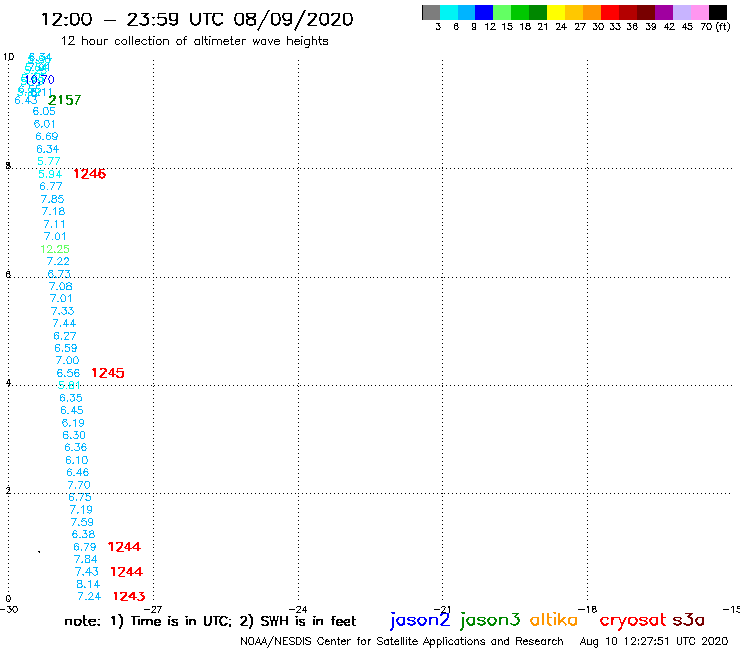This screenshot has height=650, width=740.
Task: Click the wave height value 7.59
Action: tap(82, 522)
